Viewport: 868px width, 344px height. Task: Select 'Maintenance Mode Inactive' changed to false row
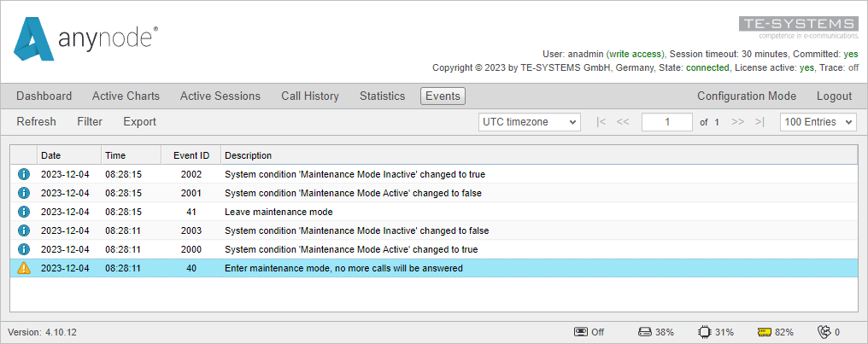click(x=434, y=230)
